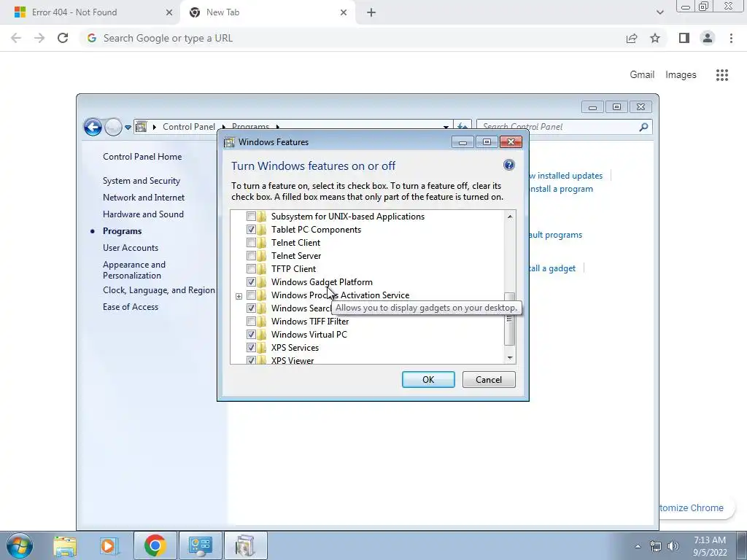Open the Chrome profile avatar
747x560 pixels.
click(708, 38)
